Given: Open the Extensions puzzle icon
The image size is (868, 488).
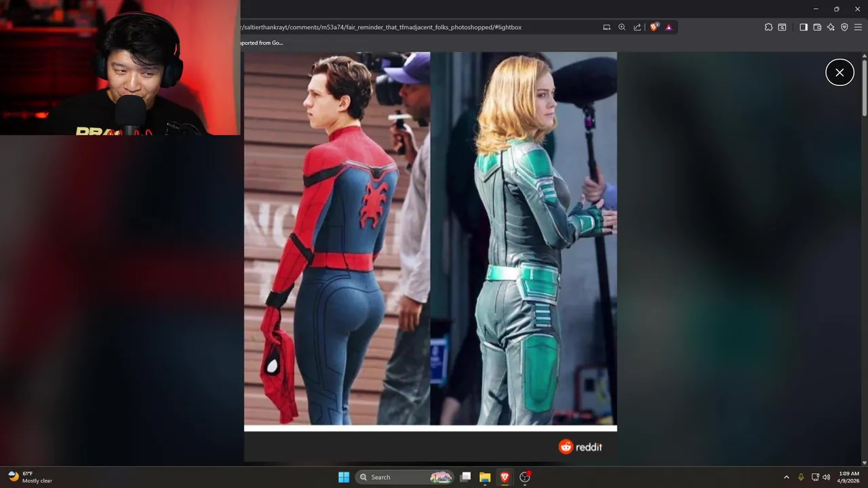Looking at the screenshot, I should (x=768, y=27).
